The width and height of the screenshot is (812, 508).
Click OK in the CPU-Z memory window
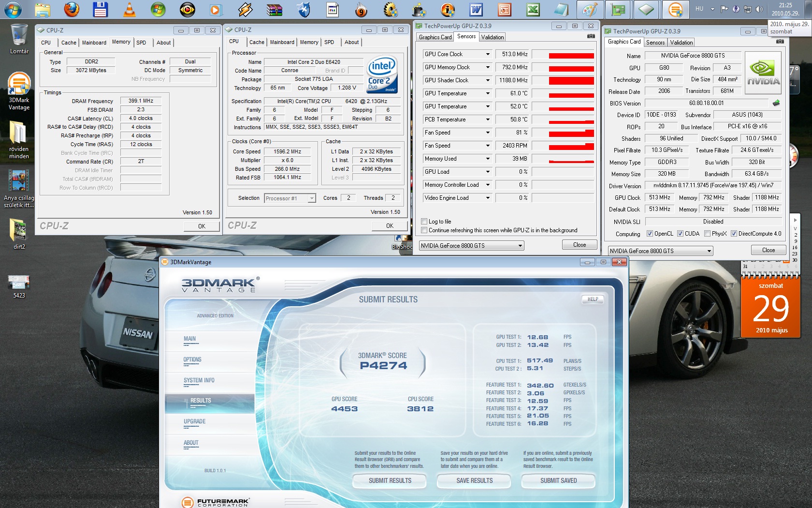point(202,226)
